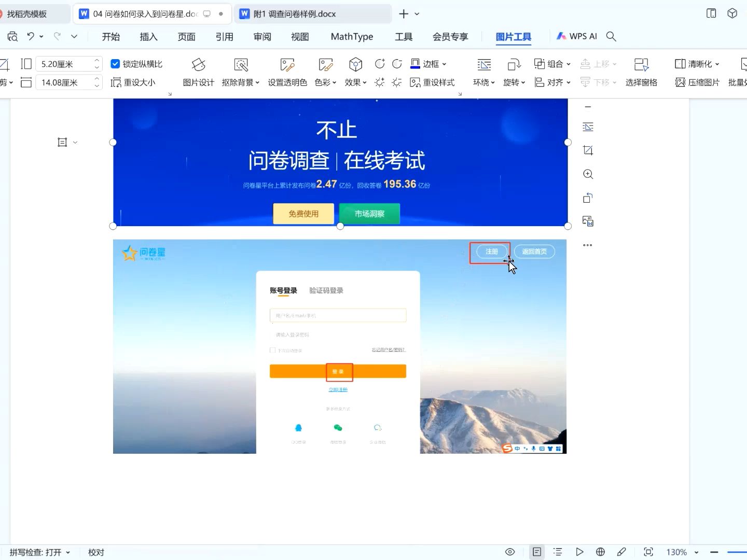The width and height of the screenshot is (747, 560).
Task: Open the Sharpen (清晰化) dropdown
Action: [x=697, y=64]
